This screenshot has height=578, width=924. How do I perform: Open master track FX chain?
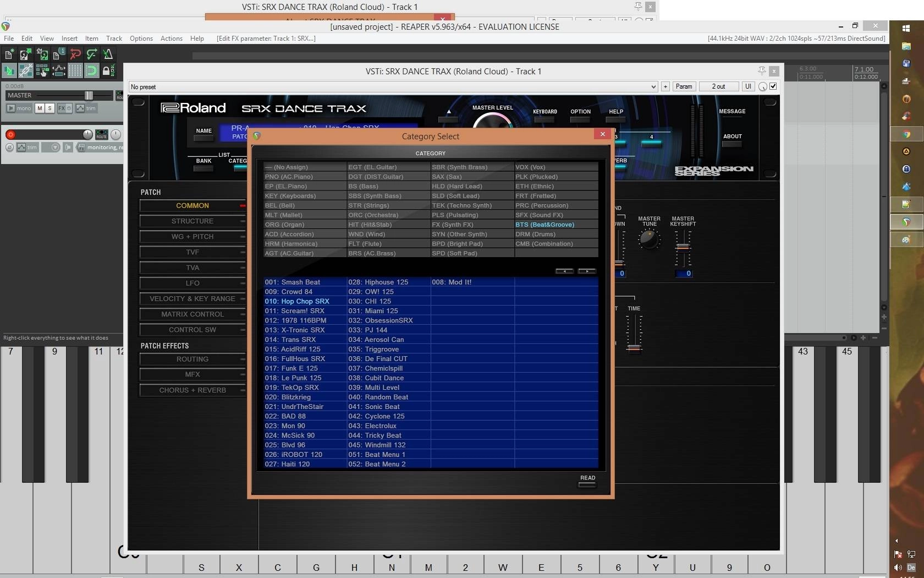click(61, 108)
